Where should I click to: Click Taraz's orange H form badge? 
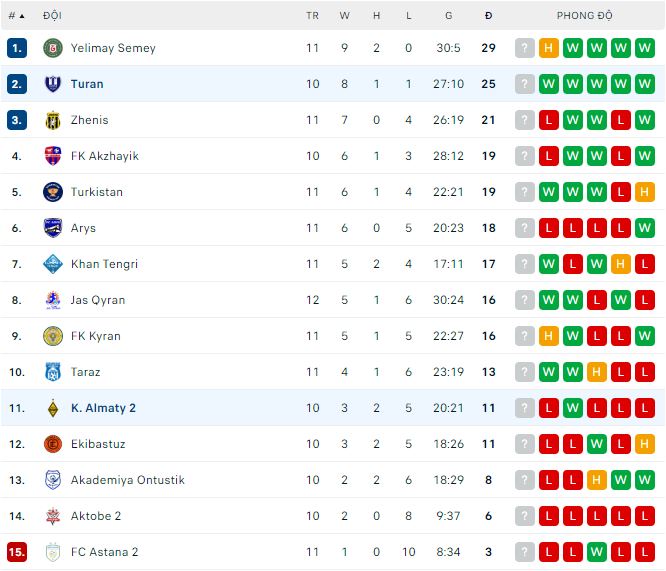[x=597, y=372]
